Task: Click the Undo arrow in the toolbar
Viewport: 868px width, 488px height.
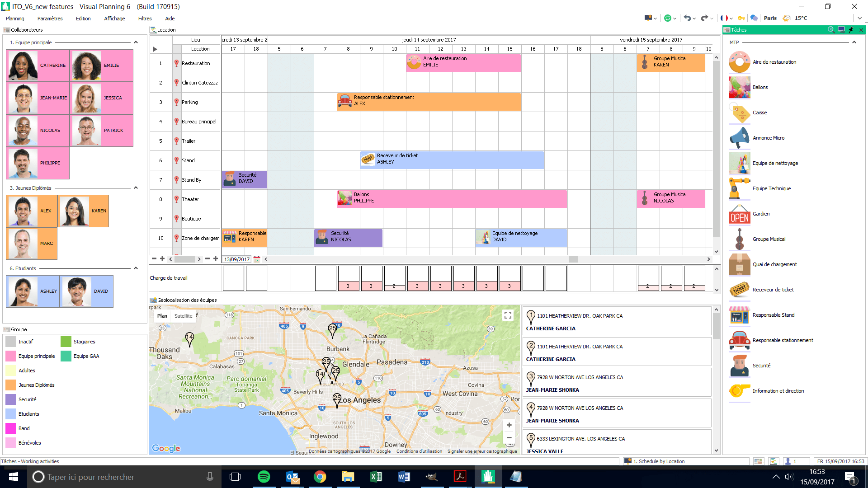Action: tap(687, 18)
